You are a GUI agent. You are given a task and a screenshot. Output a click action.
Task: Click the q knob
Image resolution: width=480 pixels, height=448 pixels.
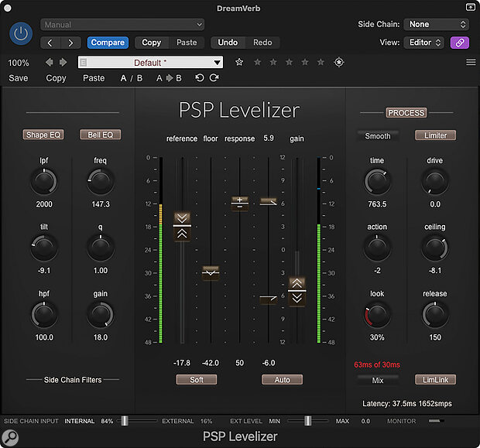click(x=101, y=248)
